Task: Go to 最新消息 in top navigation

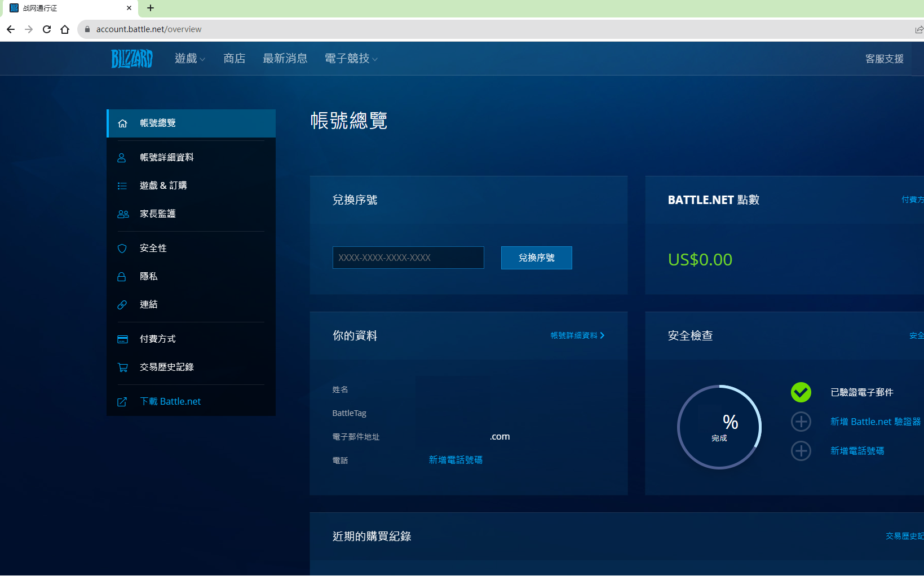Action: pos(285,59)
